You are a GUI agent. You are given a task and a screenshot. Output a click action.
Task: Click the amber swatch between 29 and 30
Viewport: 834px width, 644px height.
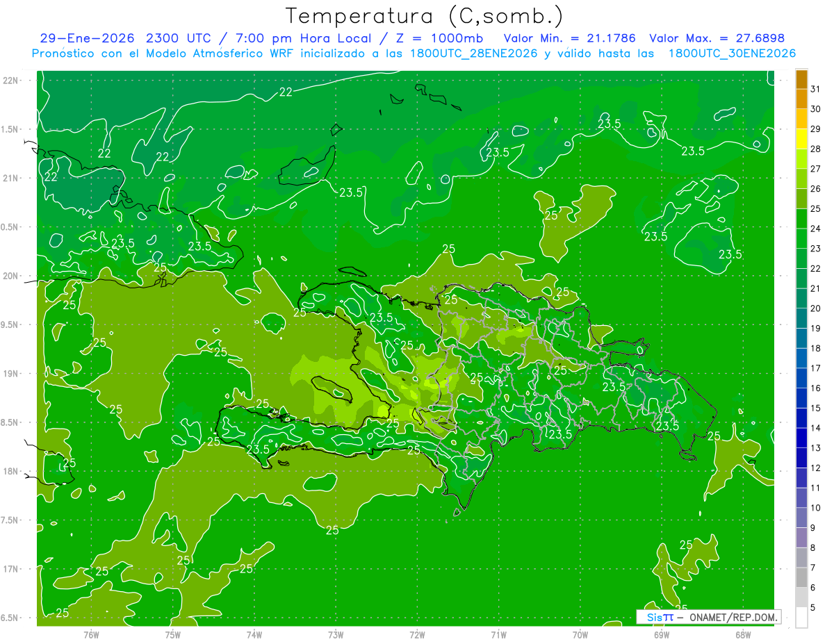[801, 119]
